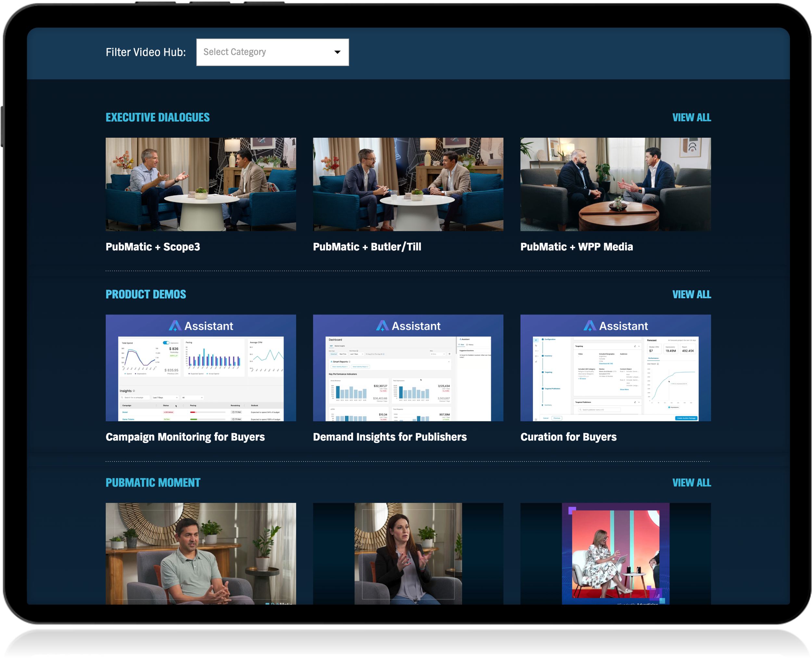This screenshot has height=658, width=812.
Task: Click the Curation for Buyers title
Action: pos(568,437)
